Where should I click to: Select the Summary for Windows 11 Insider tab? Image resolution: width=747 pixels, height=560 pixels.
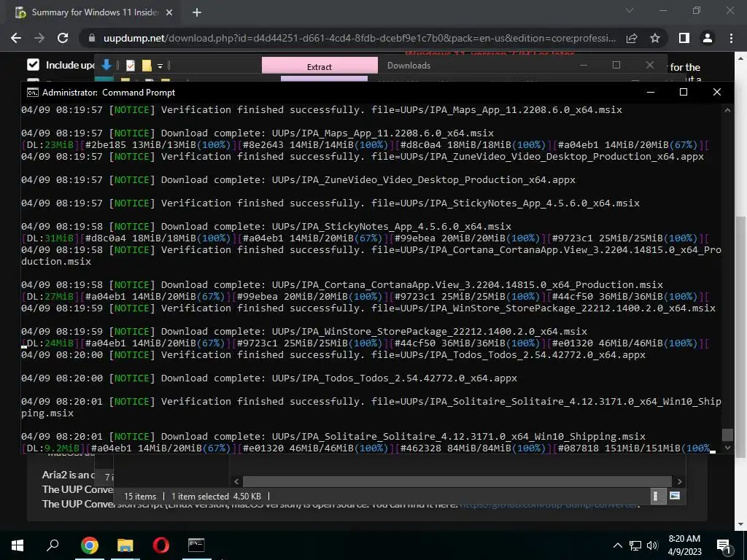click(x=94, y=12)
